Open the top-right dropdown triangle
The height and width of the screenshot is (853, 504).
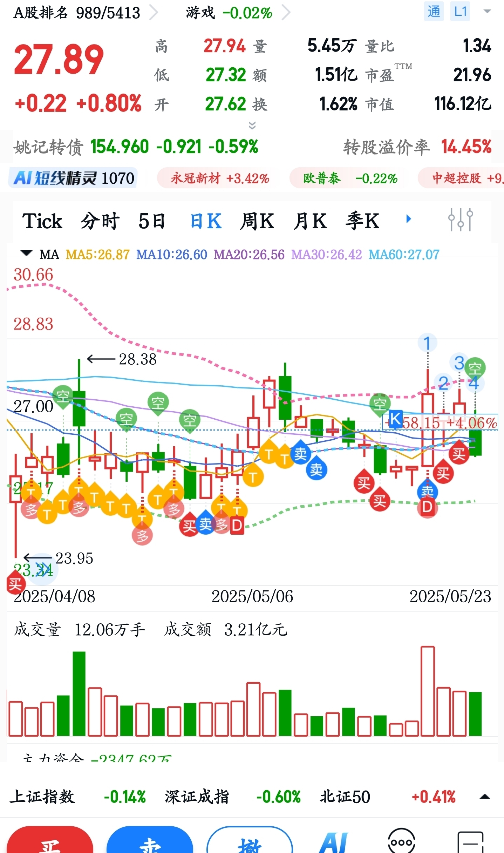point(487,11)
